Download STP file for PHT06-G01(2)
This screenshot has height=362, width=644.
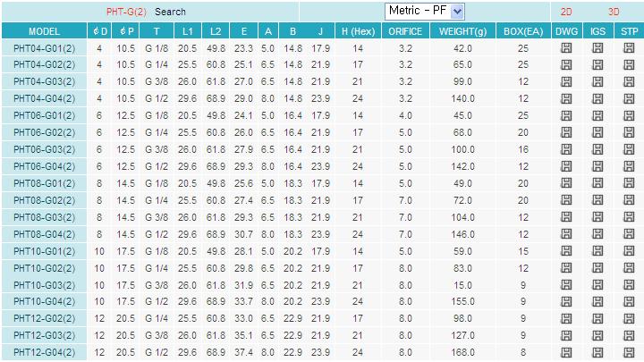tap(629, 115)
